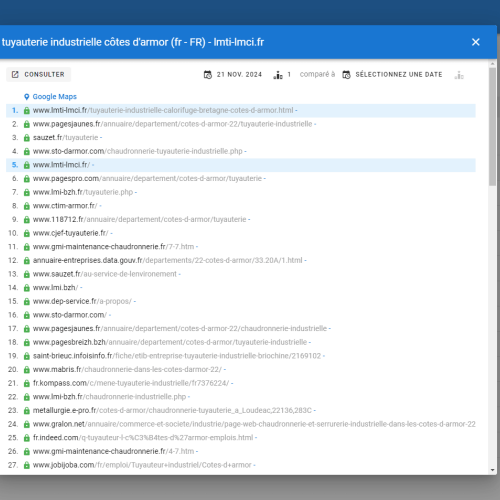Select result 15 www.dep-service.fr/a-propos/
Viewport: 500px width, 500px height.
[82, 302]
